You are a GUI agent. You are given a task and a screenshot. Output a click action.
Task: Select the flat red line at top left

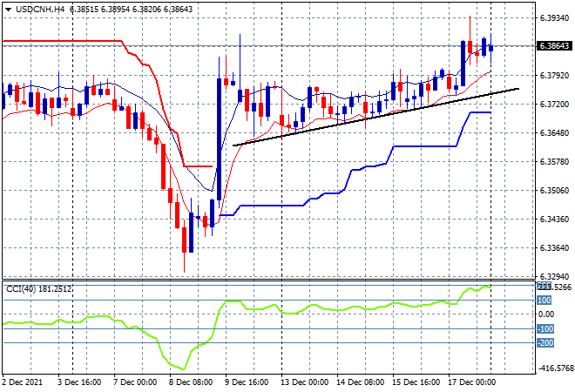tap(61, 40)
